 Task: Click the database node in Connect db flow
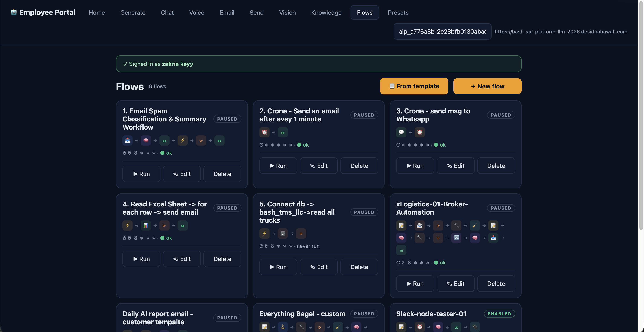283,233
